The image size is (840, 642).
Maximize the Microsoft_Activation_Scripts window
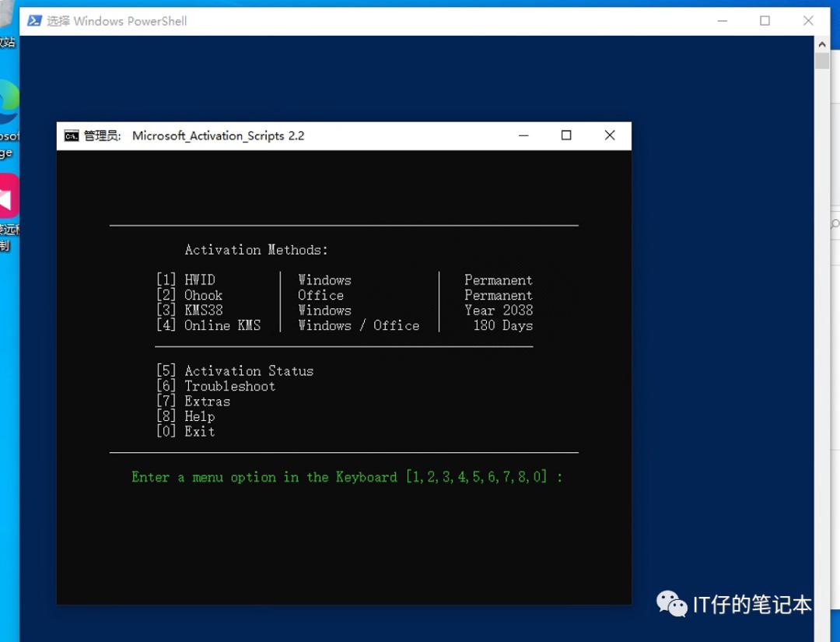click(x=566, y=135)
